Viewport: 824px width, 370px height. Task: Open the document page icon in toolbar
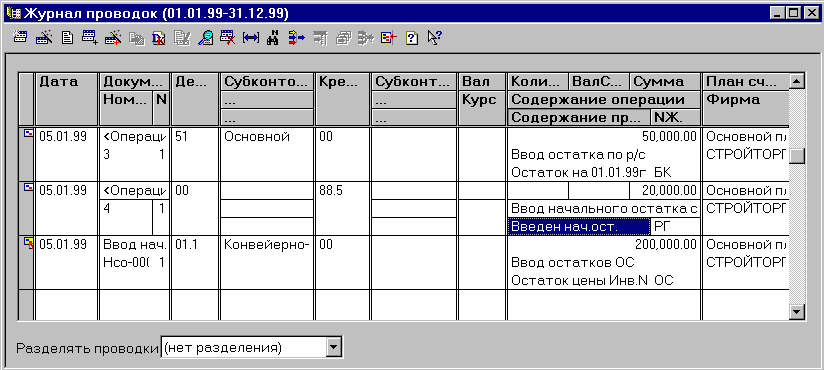click(67, 38)
